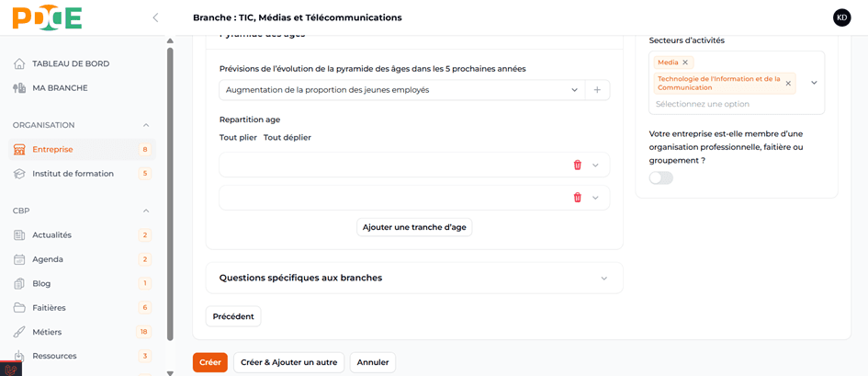The image size is (868, 376).
Task: Remove the Technologie de l'Information tag
Action: pyautogui.click(x=788, y=84)
